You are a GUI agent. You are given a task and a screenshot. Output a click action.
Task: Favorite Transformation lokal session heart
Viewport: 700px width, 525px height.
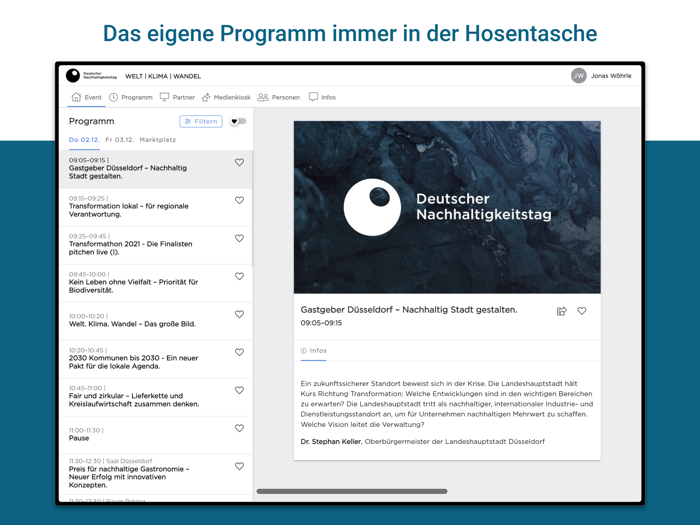click(x=239, y=200)
